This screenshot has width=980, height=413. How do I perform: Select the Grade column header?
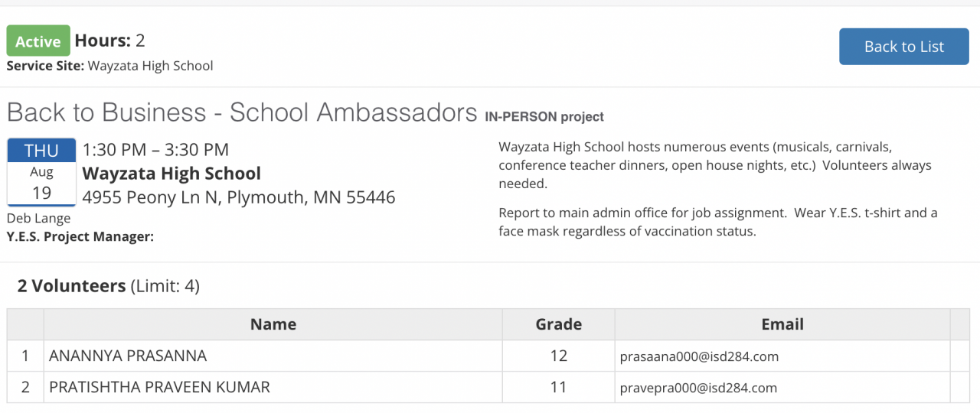click(x=558, y=324)
